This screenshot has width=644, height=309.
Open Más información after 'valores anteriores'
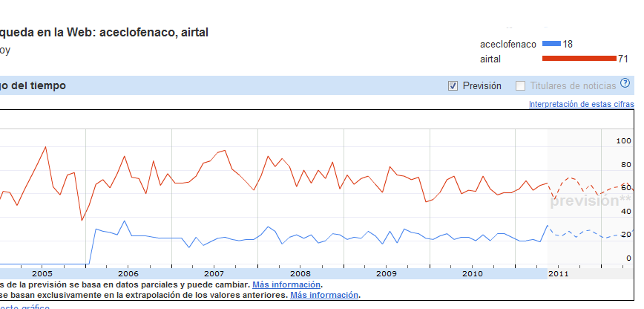click(x=324, y=295)
